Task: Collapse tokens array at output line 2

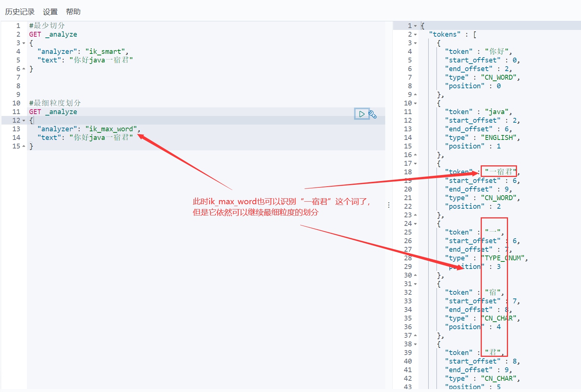Action: pos(416,34)
